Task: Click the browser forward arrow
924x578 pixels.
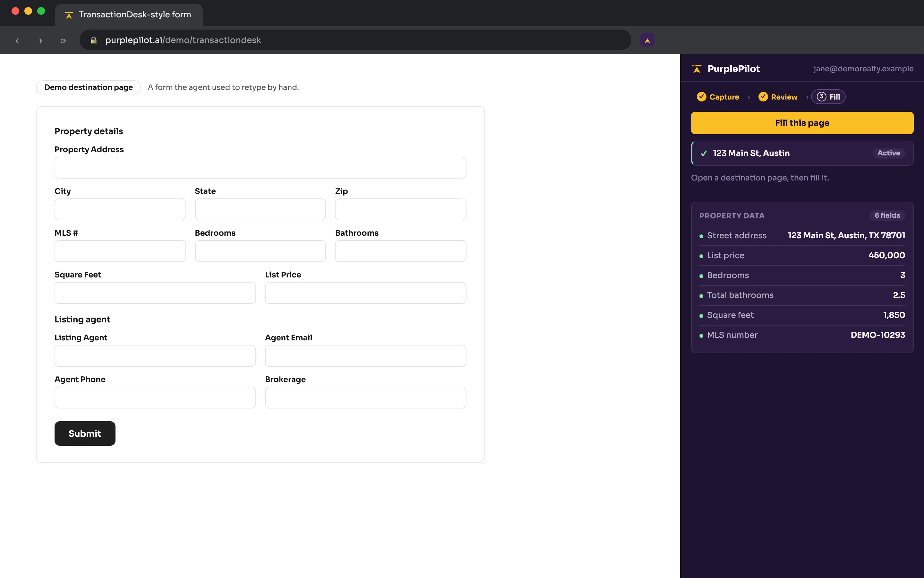Action: (40, 40)
